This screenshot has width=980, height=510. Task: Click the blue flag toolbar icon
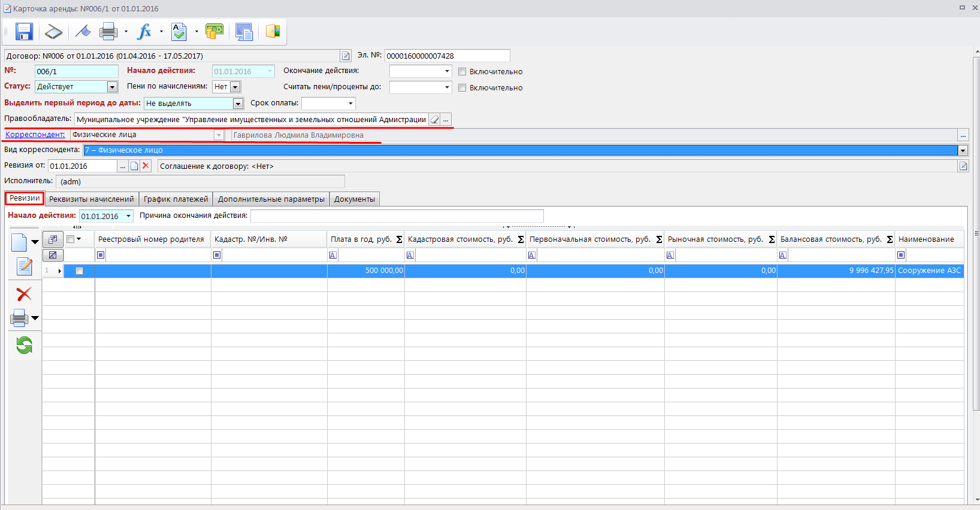pyautogui.click(x=83, y=32)
